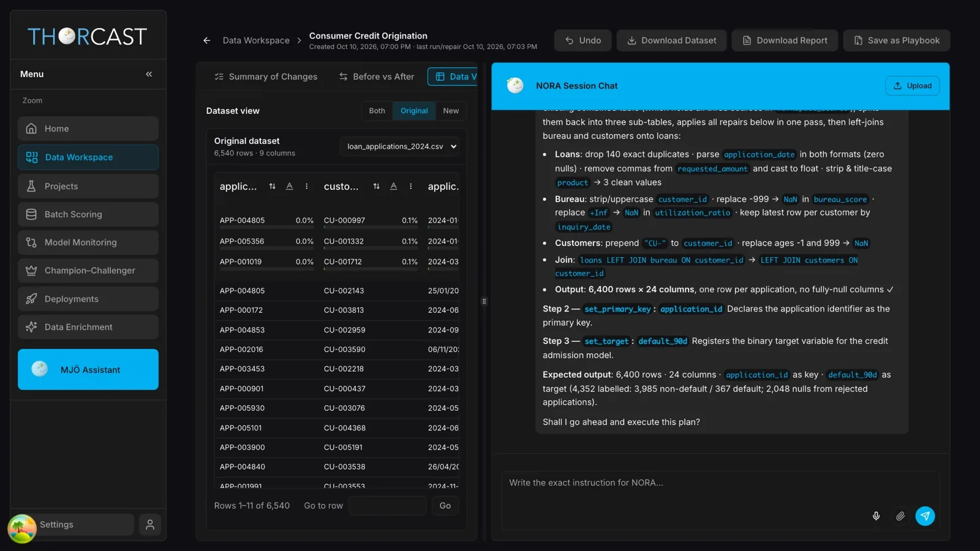Open the user profile icon next to Settings

click(x=150, y=525)
